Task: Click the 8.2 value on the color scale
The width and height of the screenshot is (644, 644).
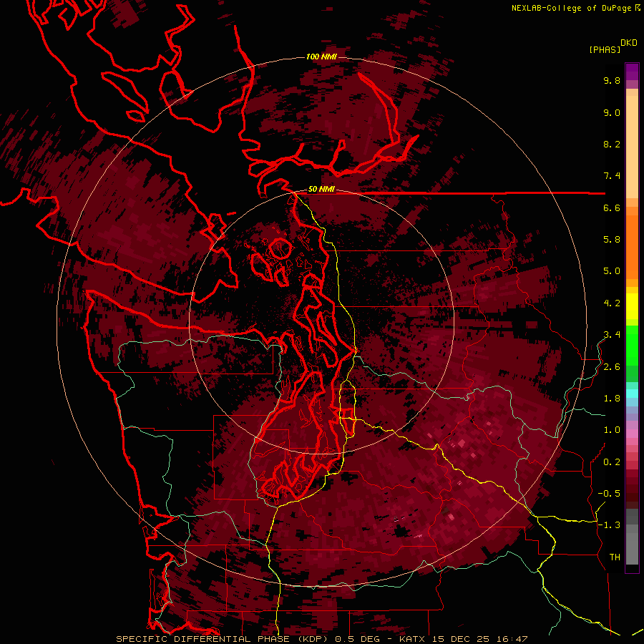Action: (x=612, y=144)
